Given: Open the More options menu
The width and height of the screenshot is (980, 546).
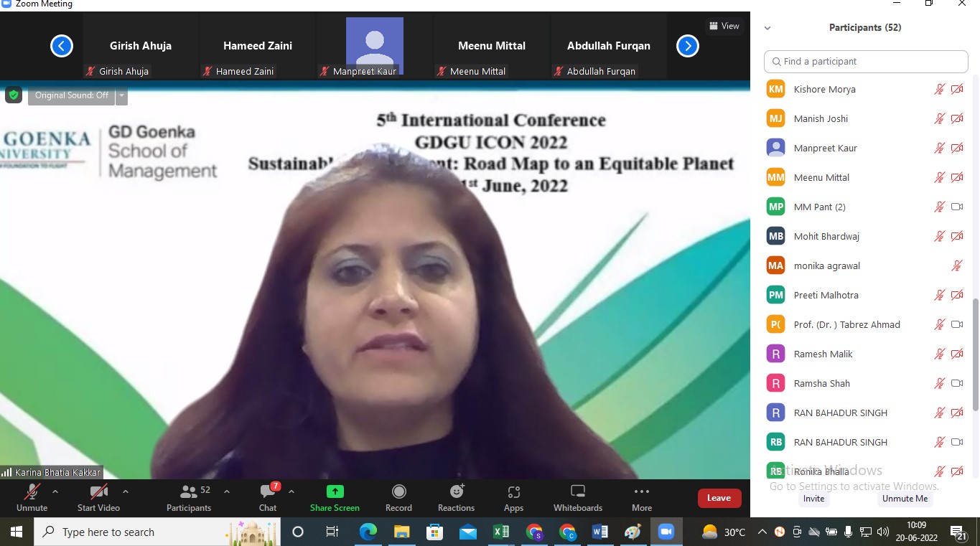Looking at the screenshot, I should click(x=641, y=497).
